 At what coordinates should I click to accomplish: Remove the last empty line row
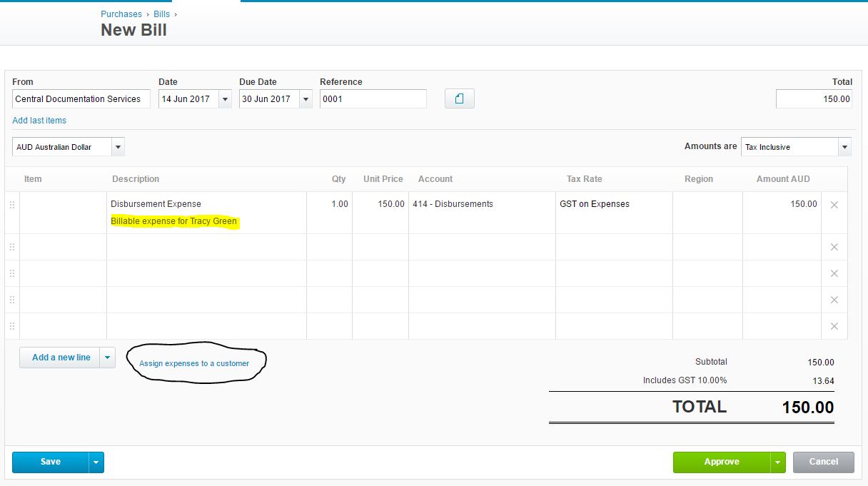834,326
